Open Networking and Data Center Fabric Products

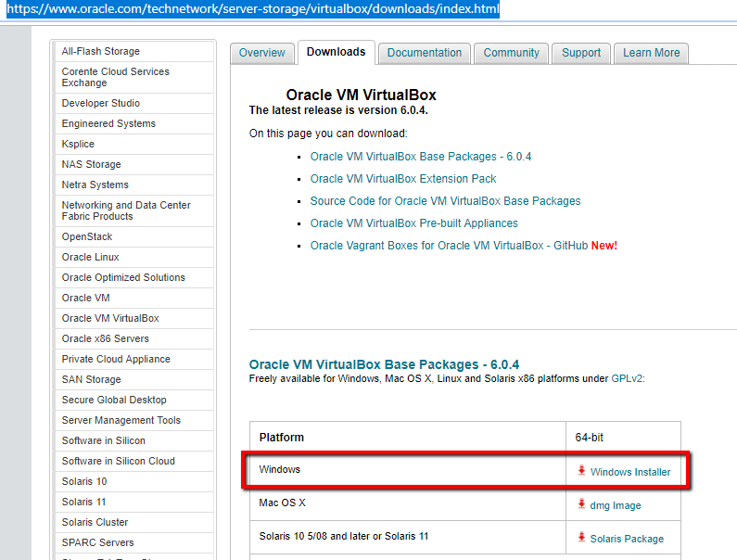134,210
